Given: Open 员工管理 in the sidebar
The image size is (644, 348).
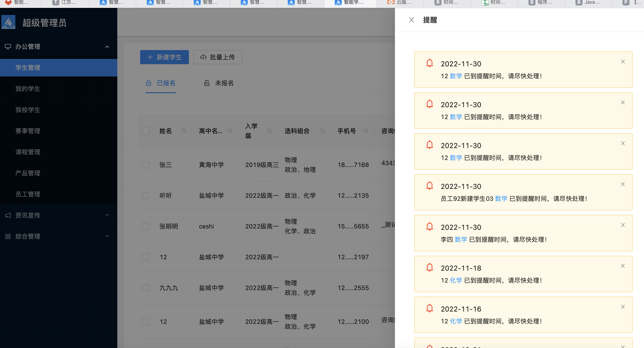Looking at the screenshot, I should [58, 194].
